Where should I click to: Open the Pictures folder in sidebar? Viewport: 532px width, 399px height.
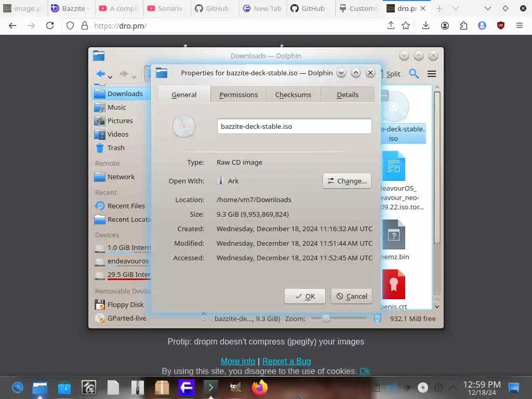(122, 121)
